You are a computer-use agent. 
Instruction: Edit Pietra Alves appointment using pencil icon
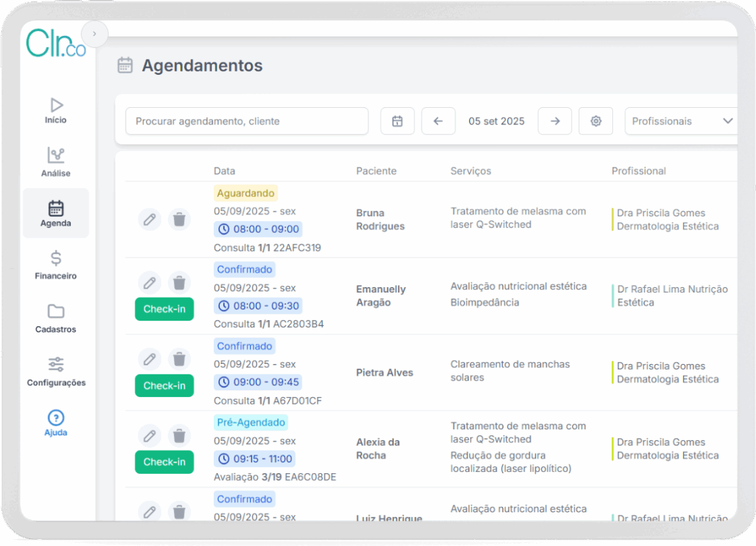coord(149,359)
